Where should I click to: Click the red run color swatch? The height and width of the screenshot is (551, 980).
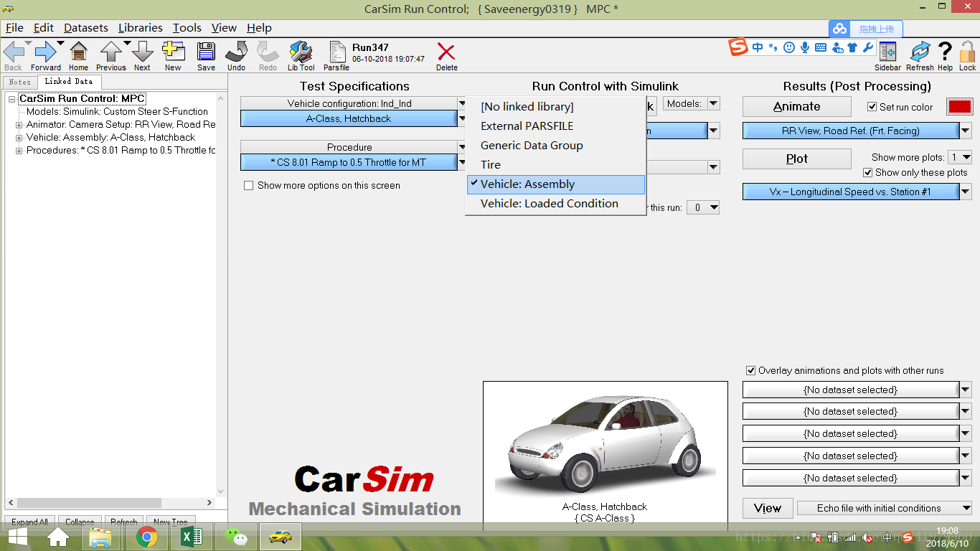pos(960,107)
